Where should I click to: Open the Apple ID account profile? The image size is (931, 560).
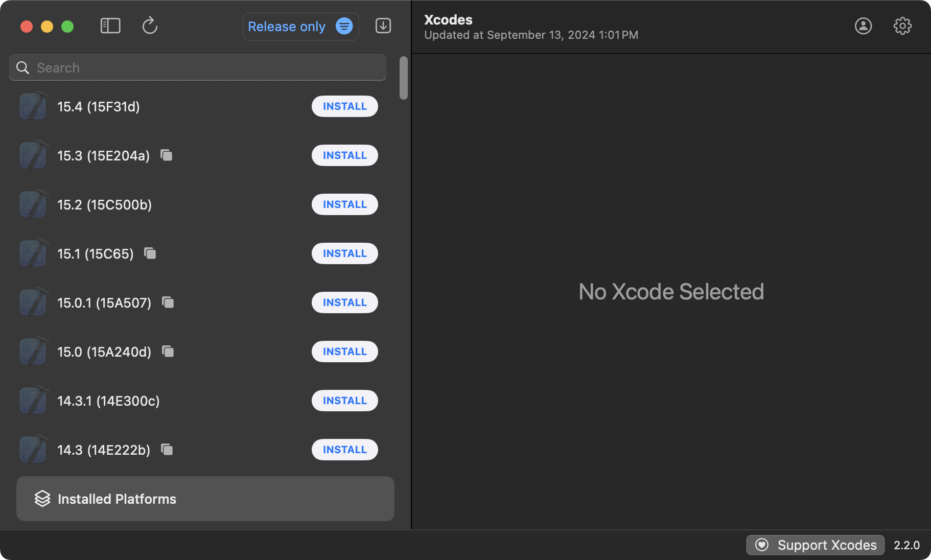coord(863,26)
